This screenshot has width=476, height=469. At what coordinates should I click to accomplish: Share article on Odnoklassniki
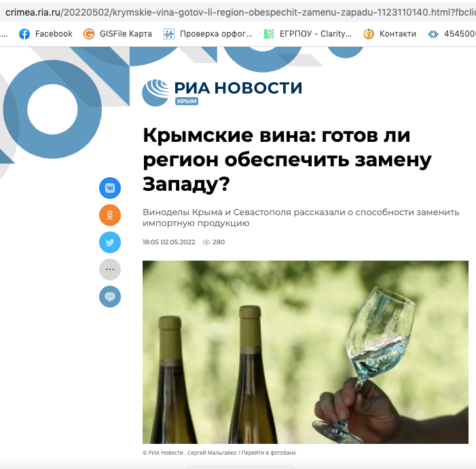coord(110,215)
